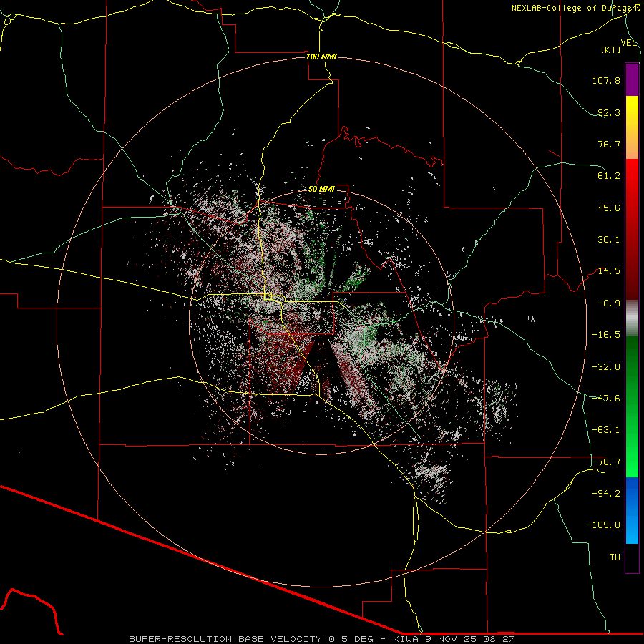Click the [KT] units label
Image resolution: width=644 pixels, height=644 pixels.
(611, 50)
